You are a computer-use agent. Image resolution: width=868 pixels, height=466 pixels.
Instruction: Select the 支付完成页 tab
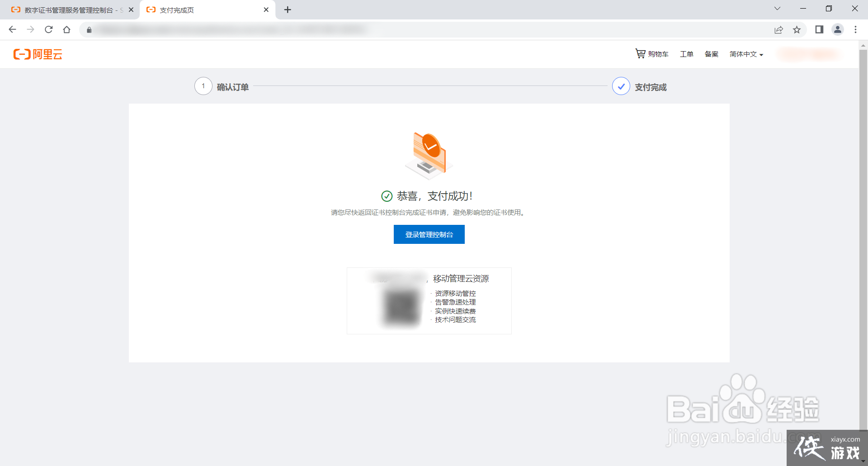[208, 10]
